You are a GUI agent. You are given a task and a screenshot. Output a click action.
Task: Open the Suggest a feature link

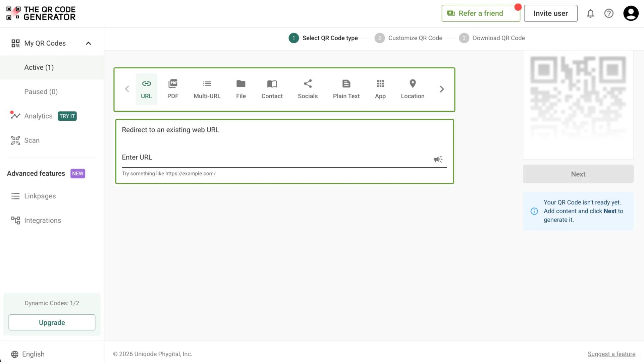[611, 354]
